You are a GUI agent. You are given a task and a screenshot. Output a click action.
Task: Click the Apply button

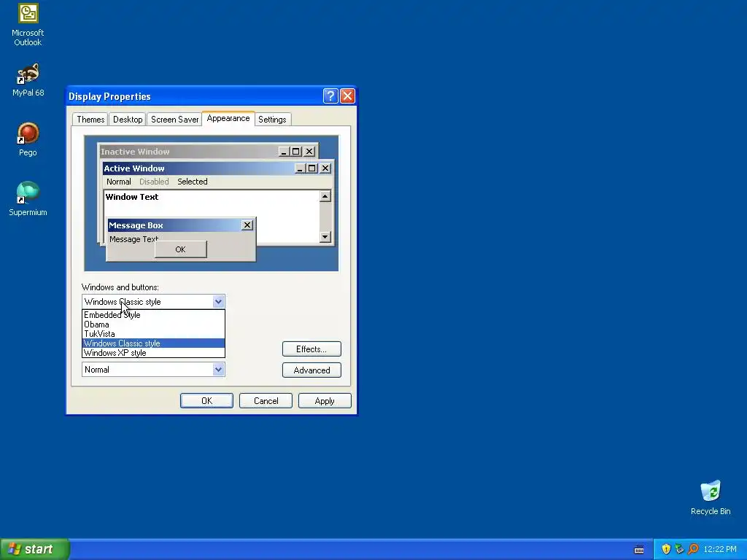click(325, 401)
